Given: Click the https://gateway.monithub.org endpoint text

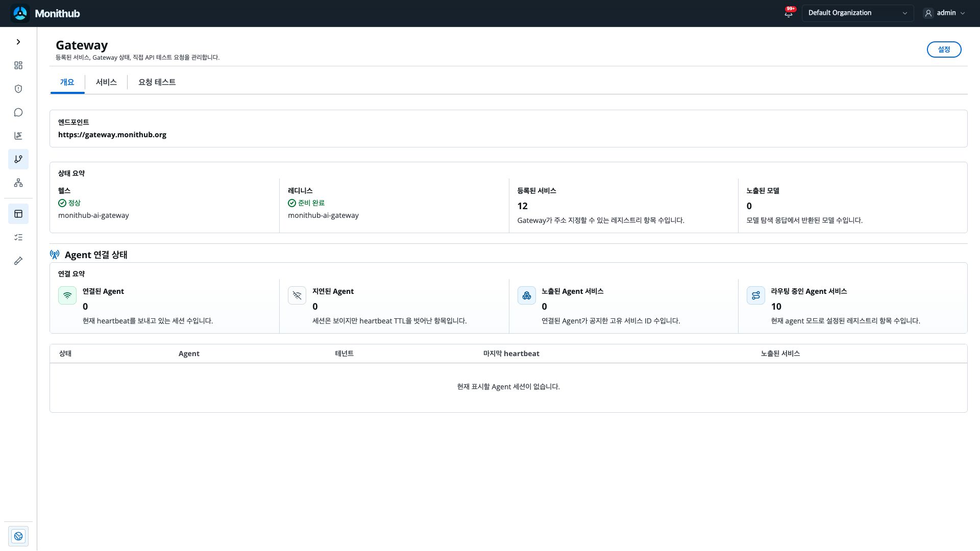Looking at the screenshot, I should coord(112,135).
